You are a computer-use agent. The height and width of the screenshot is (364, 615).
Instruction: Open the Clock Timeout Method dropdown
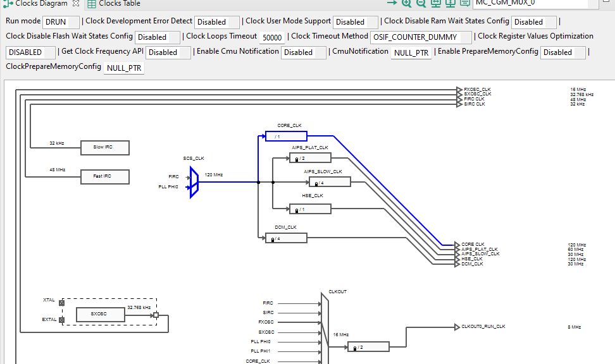tap(421, 37)
